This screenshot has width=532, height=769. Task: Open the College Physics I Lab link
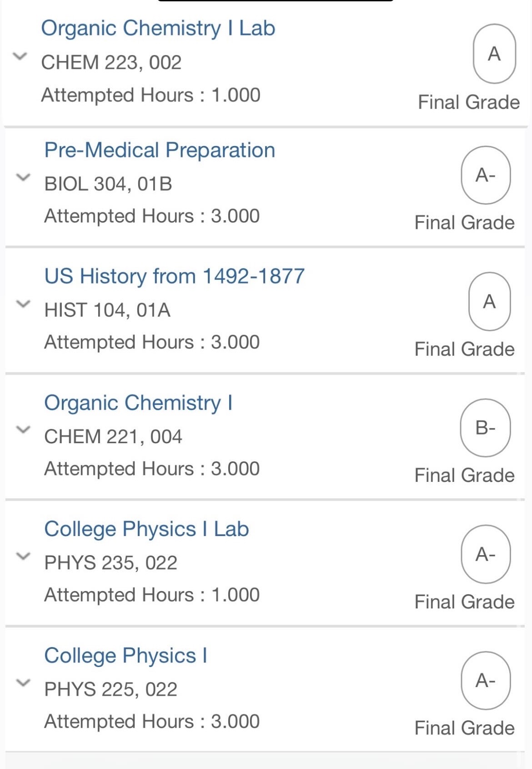146,529
